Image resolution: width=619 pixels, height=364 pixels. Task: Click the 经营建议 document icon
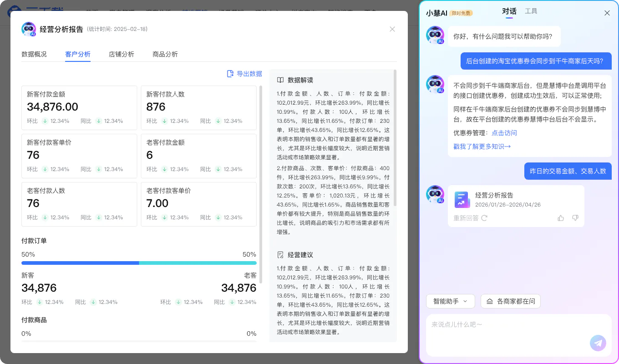pyautogui.click(x=280, y=255)
